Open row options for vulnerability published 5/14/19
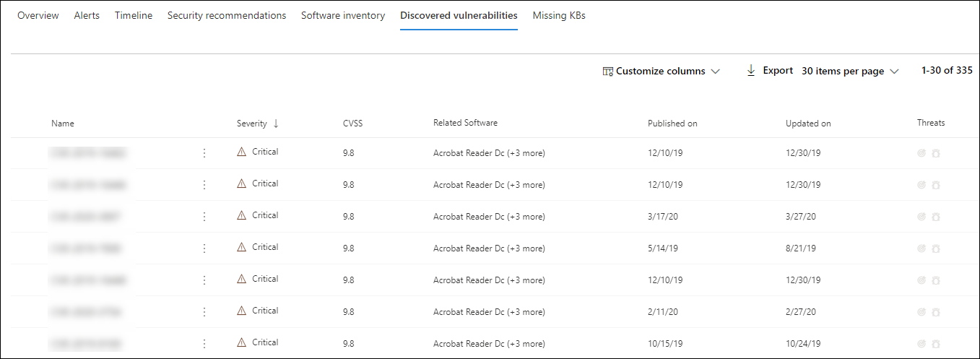This screenshot has height=359, width=980. coord(204,248)
